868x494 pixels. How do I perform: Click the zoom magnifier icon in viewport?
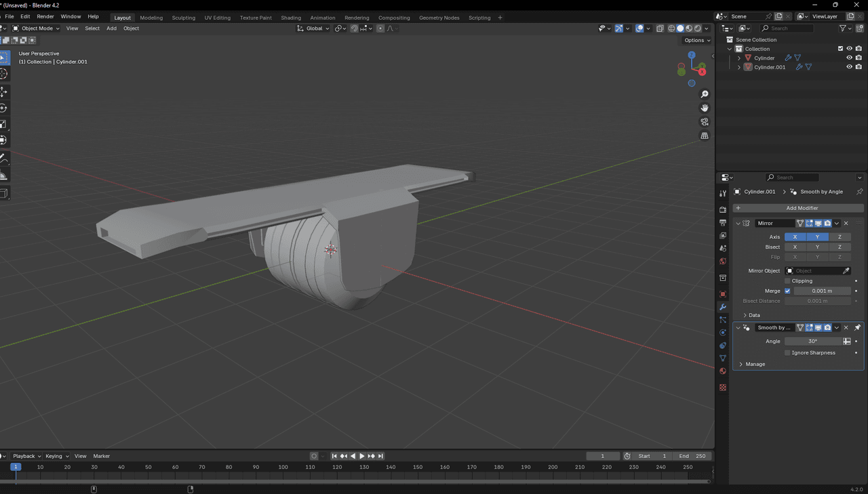pyautogui.click(x=705, y=94)
